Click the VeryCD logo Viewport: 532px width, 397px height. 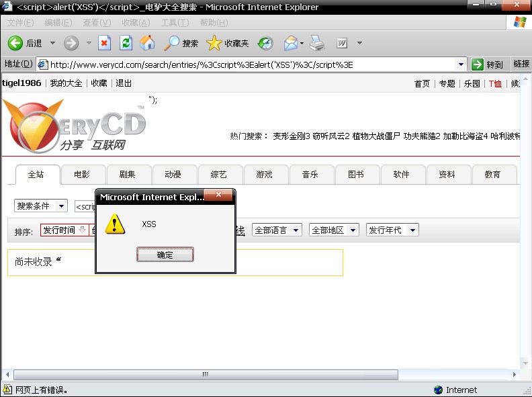[74, 126]
